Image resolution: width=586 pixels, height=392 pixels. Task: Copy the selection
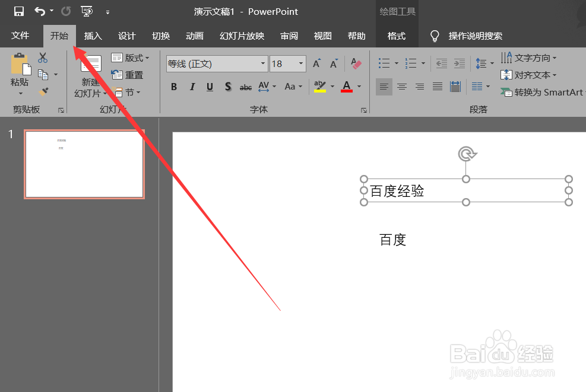pyautogui.click(x=43, y=75)
